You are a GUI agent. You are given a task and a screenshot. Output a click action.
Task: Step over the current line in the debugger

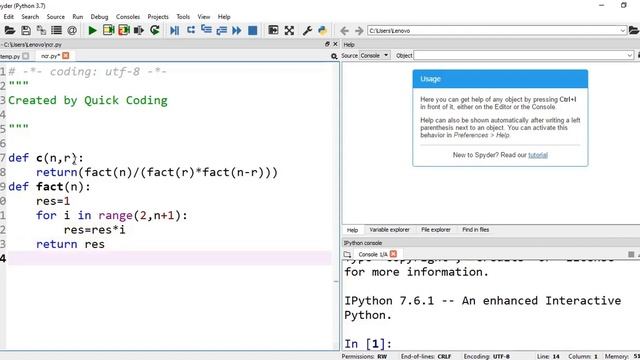tap(191, 30)
